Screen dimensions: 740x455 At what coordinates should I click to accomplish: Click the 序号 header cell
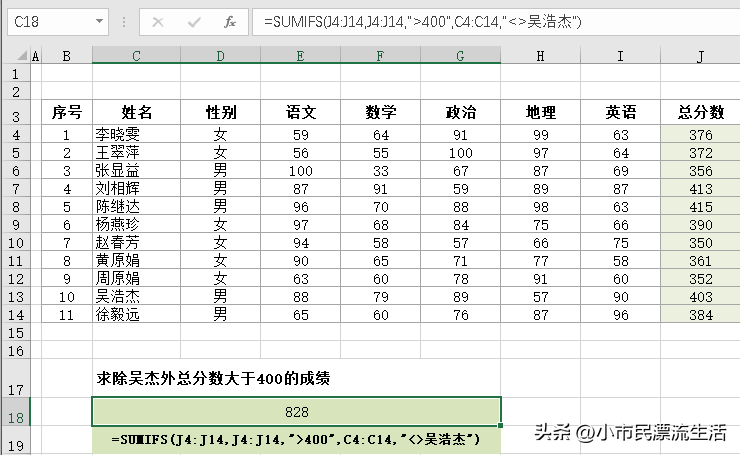point(67,112)
